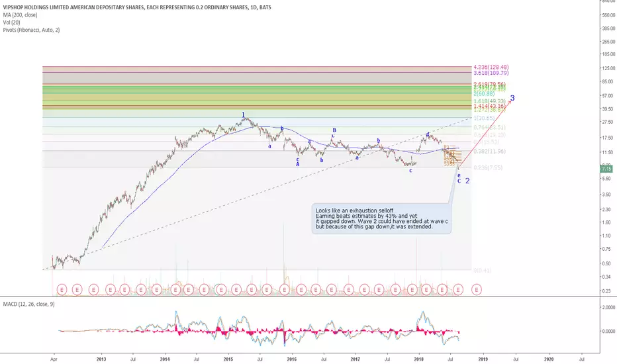Click the large wave 2 label
The height and width of the screenshot is (364, 617).
tap(467, 181)
